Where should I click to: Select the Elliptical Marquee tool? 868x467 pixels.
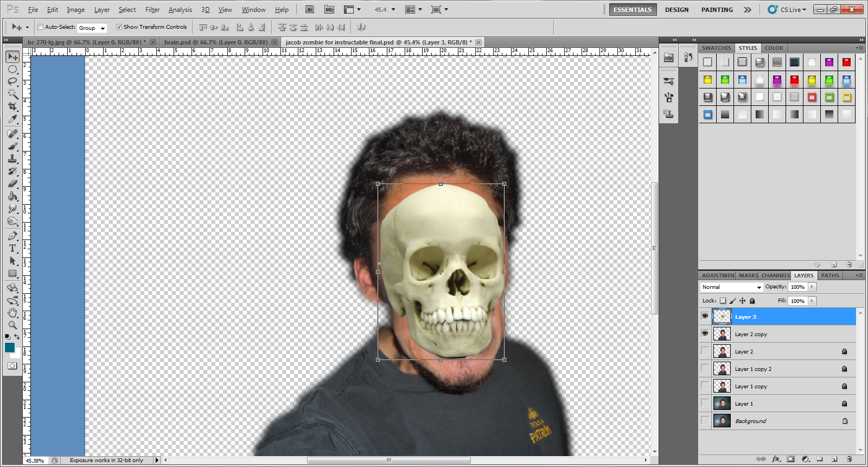pos(12,69)
